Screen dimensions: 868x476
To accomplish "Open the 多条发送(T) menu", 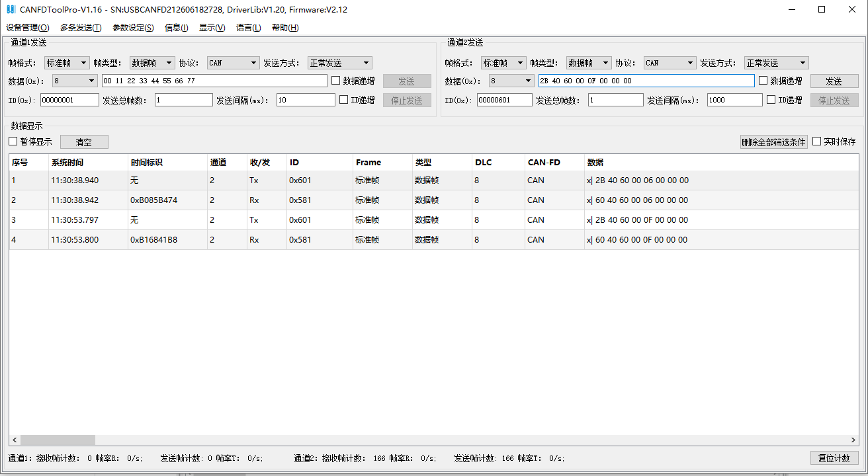I will [81, 28].
